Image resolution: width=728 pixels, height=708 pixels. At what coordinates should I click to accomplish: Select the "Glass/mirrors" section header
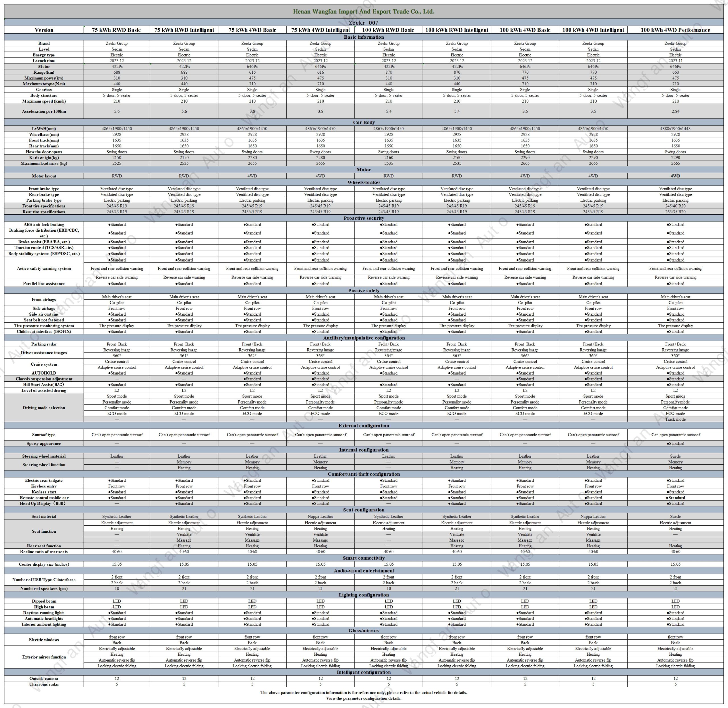point(363,630)
